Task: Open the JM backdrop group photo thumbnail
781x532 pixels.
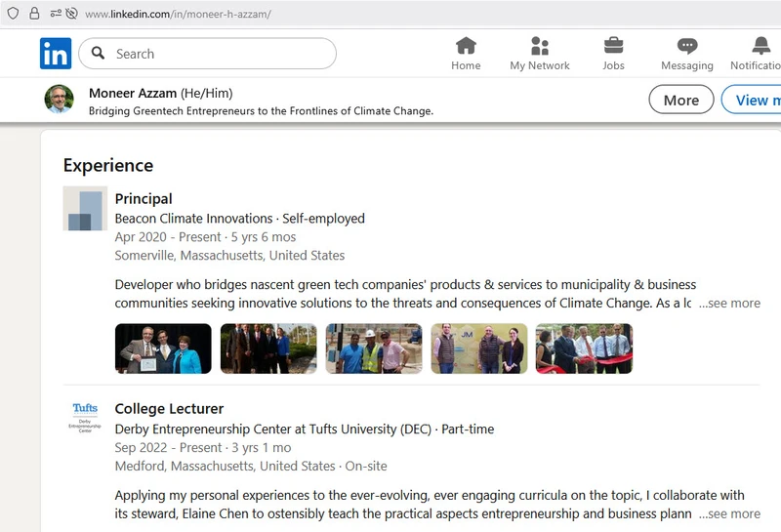Action: point(479,348)
